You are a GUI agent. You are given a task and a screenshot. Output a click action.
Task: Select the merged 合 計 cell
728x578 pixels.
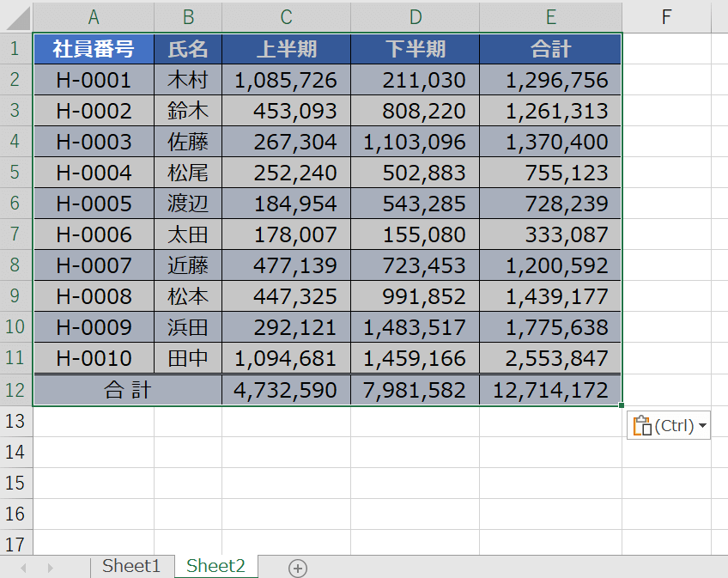(x=127, y=390)
